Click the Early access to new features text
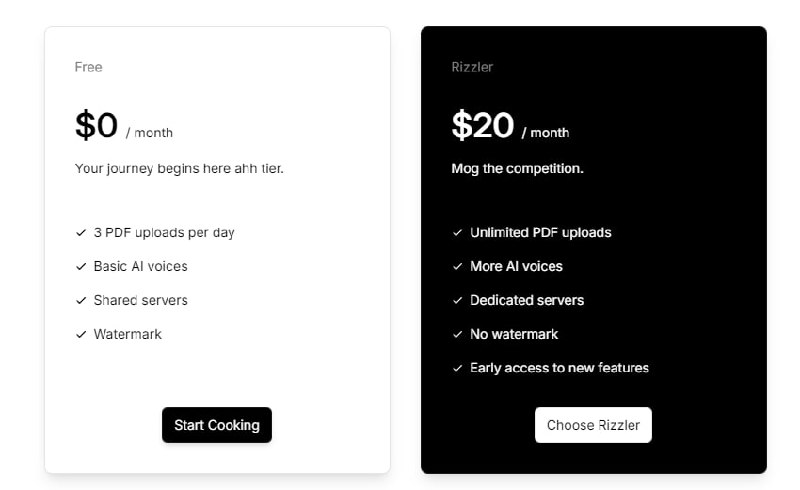The image size is (800, 490). coord(559,368)
